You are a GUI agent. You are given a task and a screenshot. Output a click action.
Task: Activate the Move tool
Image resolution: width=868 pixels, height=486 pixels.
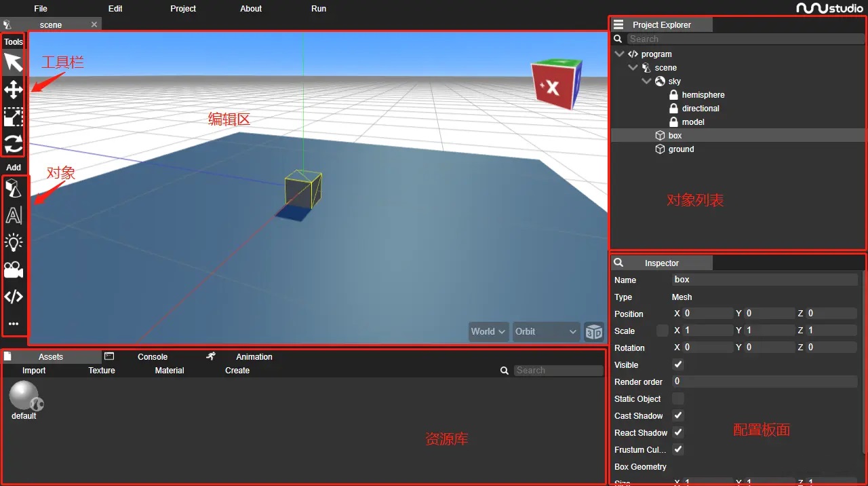(x=14, y=90)
